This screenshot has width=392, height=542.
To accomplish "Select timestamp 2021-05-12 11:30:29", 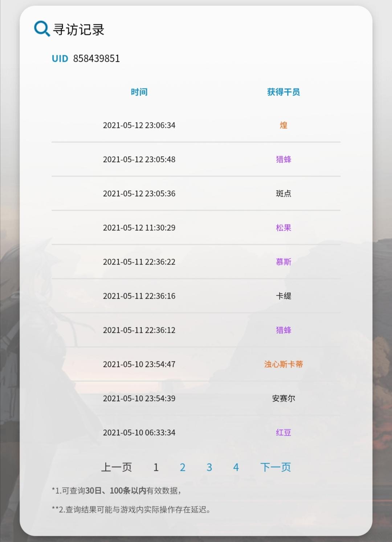I will tap(139, 228).
